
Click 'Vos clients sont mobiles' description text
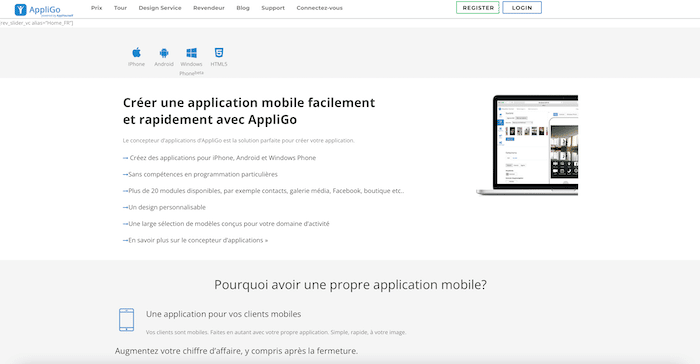[276, 332]
